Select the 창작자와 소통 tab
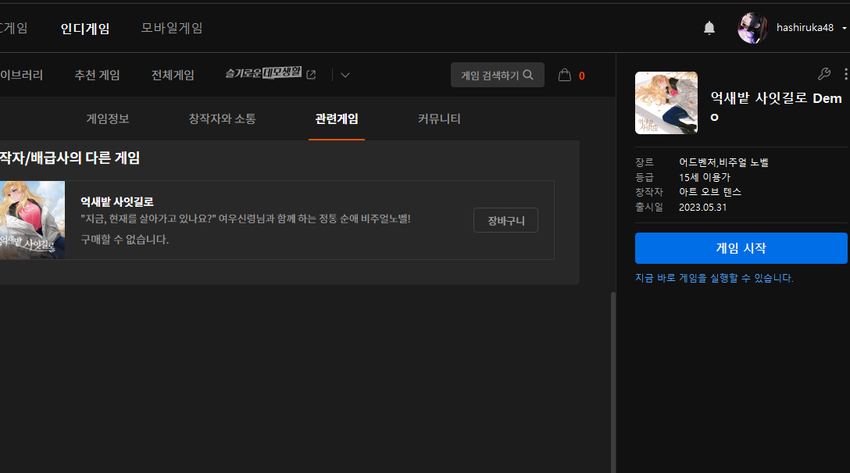This screenshot has height=473, width=850. point(222,119)
